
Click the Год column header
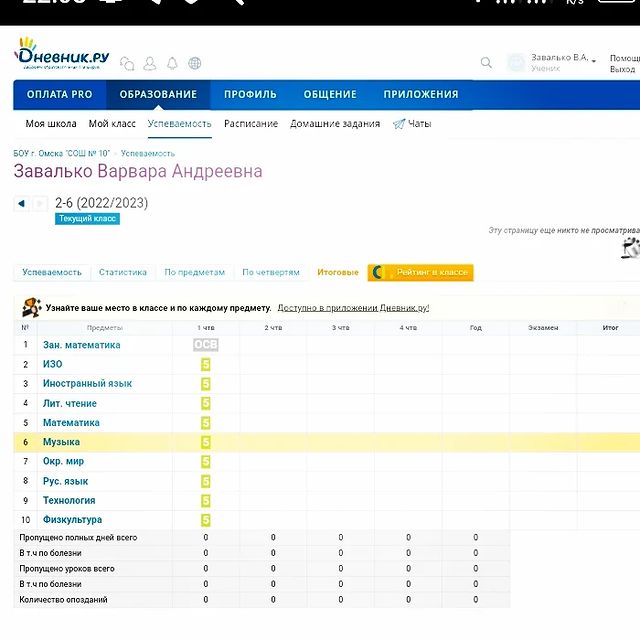476,328
